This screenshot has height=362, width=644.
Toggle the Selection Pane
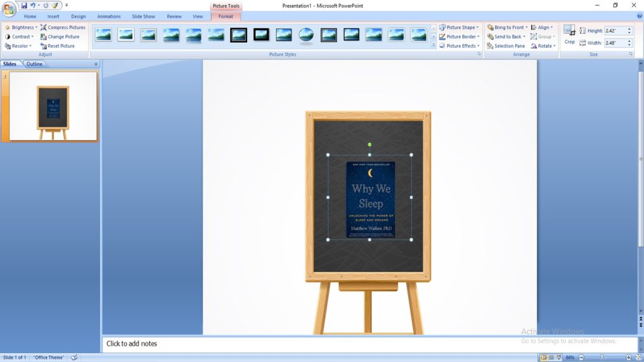point(506,46)
